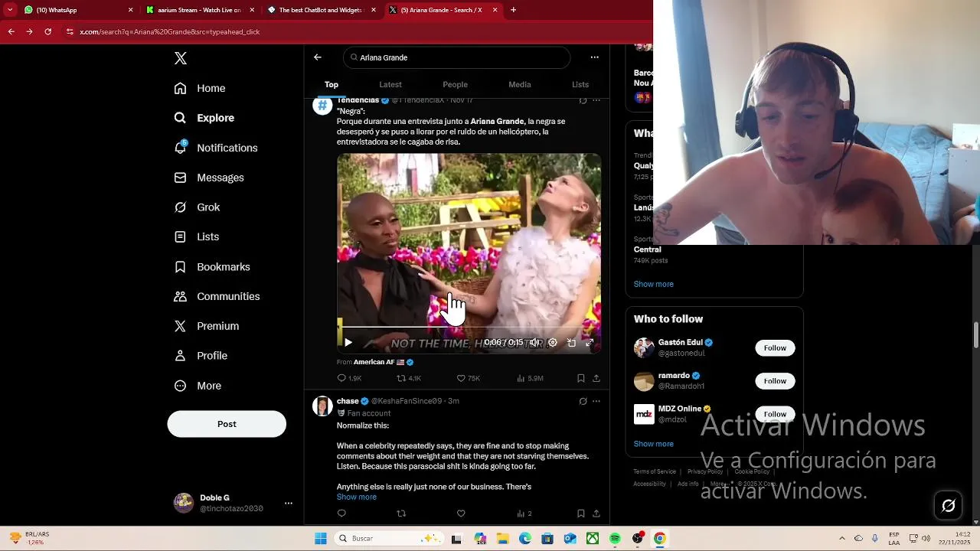Click the X logo in sidebar
980x551 pixels.
pyautogui.click(x=181, y=58)
